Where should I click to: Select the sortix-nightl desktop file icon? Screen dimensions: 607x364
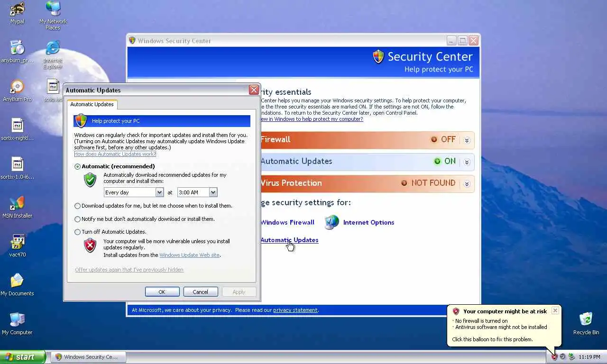(x=17, y=129)
